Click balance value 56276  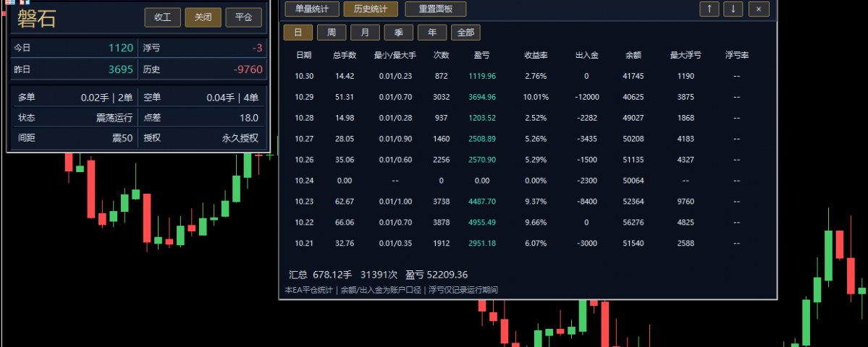[x=634, y=223]
